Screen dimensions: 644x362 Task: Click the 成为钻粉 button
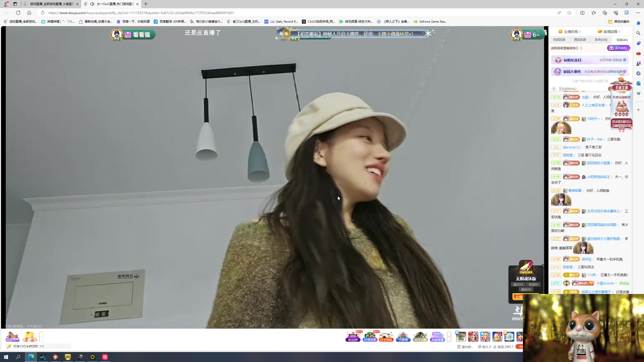pyautogui.click(x=618, y=48)
